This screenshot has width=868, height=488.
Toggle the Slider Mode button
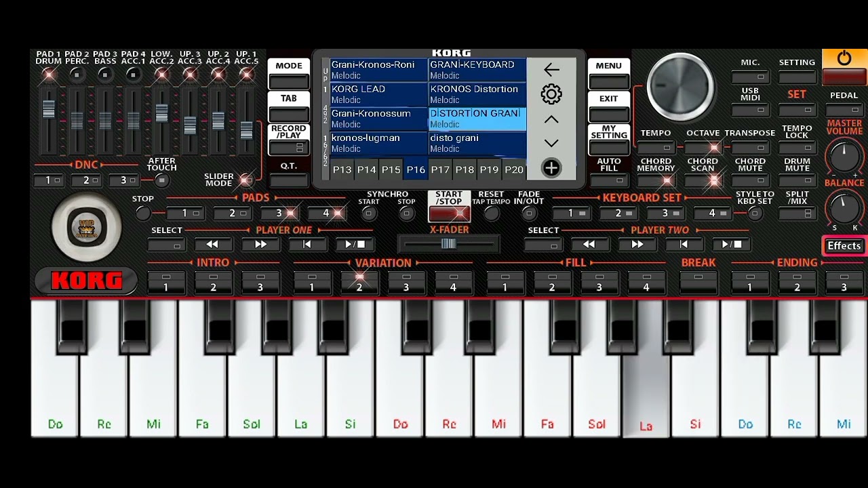click(247, 180)
